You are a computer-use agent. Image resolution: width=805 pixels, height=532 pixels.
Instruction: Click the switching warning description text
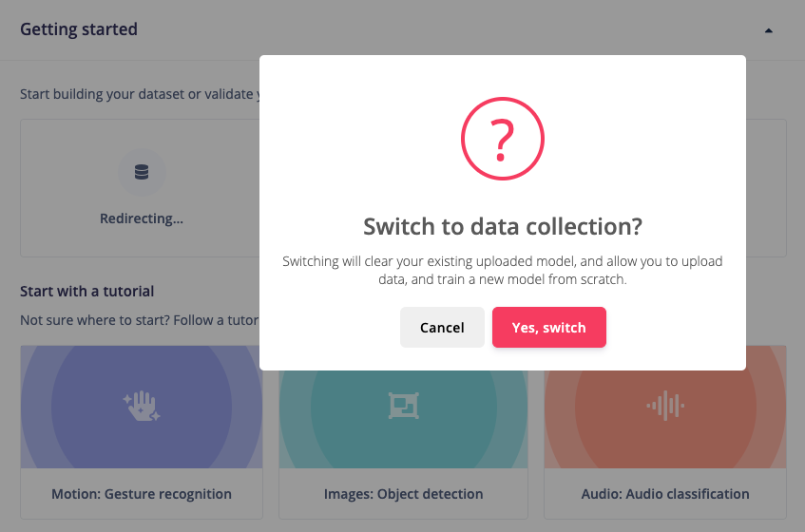[503, 271]
